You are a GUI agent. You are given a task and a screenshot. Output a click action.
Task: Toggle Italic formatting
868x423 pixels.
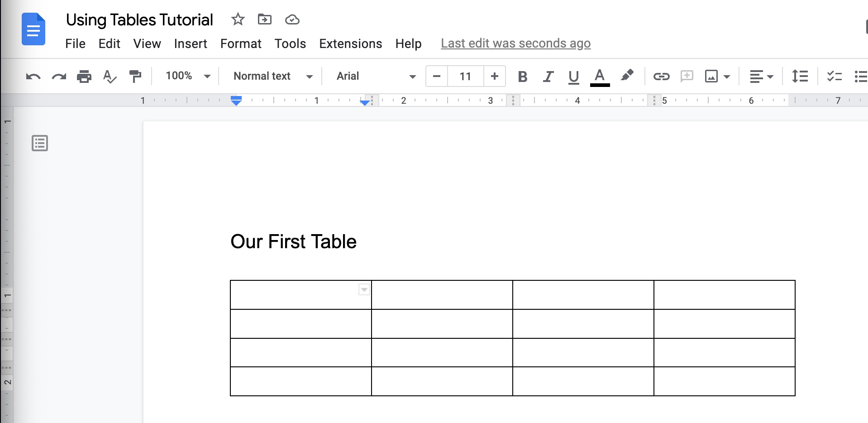coord(548,77)
